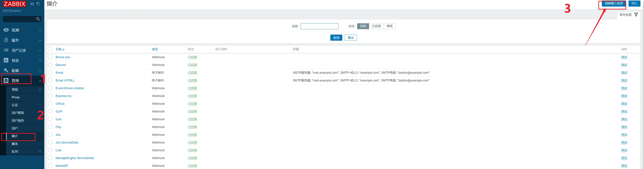Click the wrench icon for 配置
This screenshot has height=169, width=644.
[x=6, y=71]
